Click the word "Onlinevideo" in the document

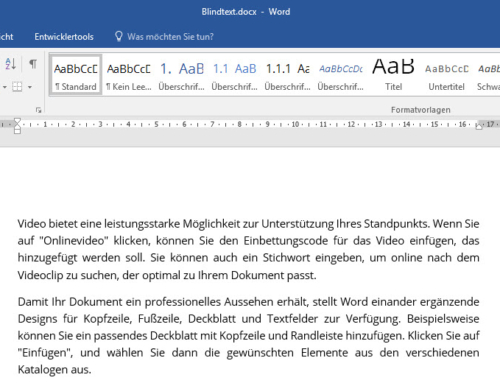pos(74,241)
